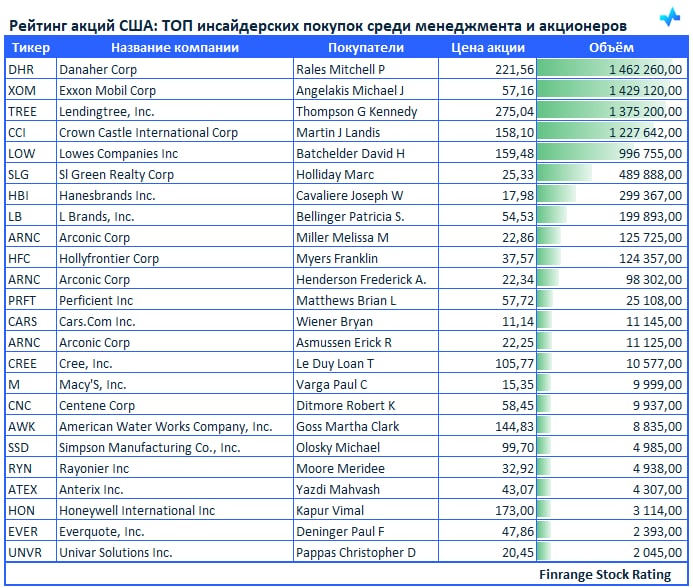693x588 pixels.
Task: Click buyer Martin J Landis
Action: [x=366, y=132]
